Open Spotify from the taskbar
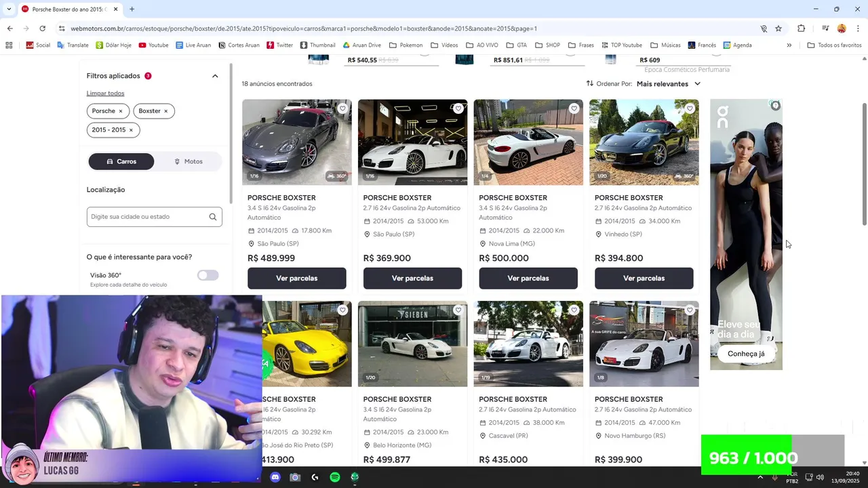Image resolution: width=868 pixels, height=488 pixels. coord(335,477)
